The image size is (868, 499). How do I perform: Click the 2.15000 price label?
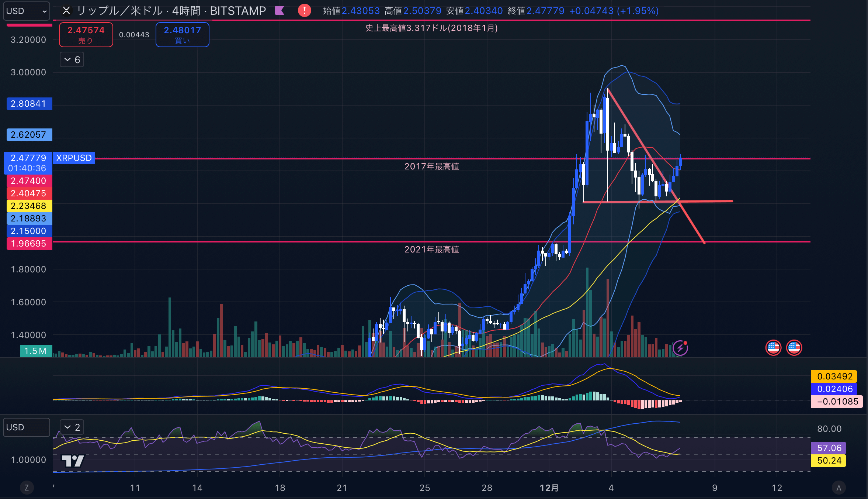(29, 231)
